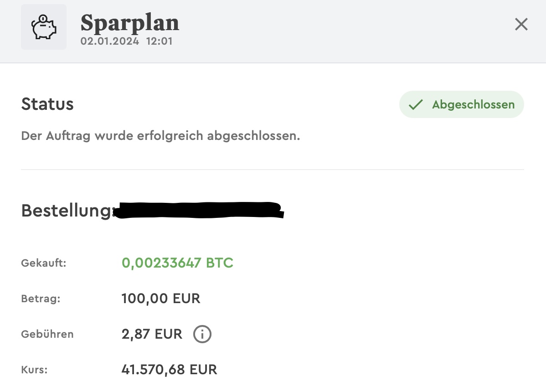The height and width of the screenshot is (392, 546).
Task: Select the 2,87 EUR fee value
Action: click(152, 334)
